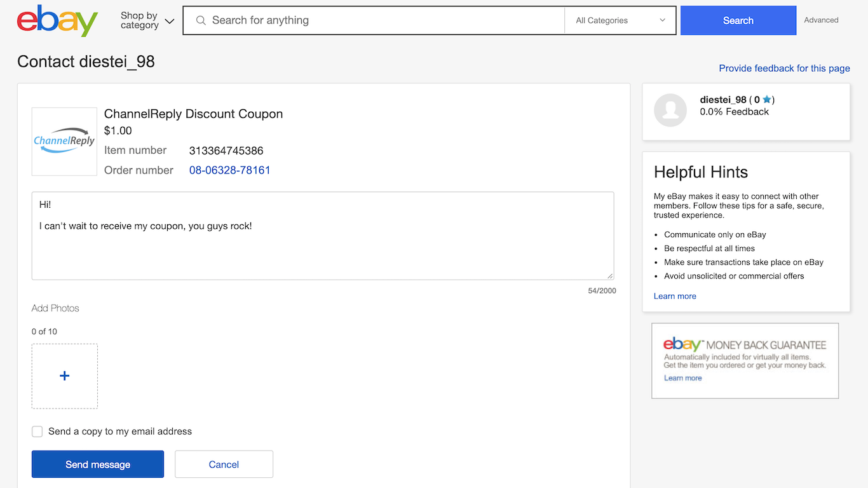The height and width of the screenshot is (488, 868).
Task: Open the Advanced search link
Action: [821, 20]
